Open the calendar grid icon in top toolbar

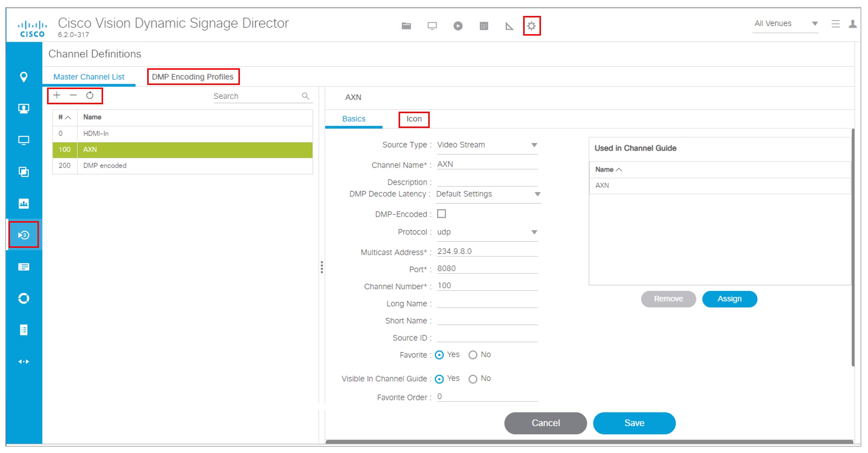[483, 26]
